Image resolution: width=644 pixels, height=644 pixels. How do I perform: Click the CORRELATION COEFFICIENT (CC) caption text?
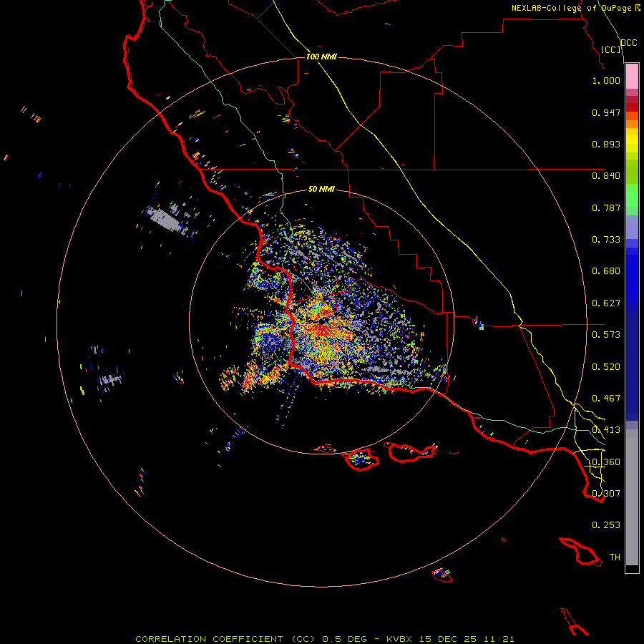[x=225, y=639]
